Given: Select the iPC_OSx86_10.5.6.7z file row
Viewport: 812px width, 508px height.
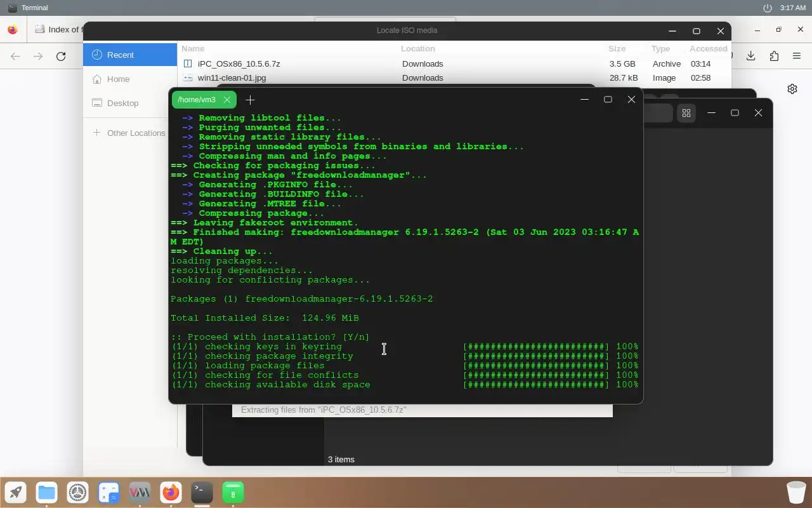Looking at the screenshot, I should tap(455, 63).
